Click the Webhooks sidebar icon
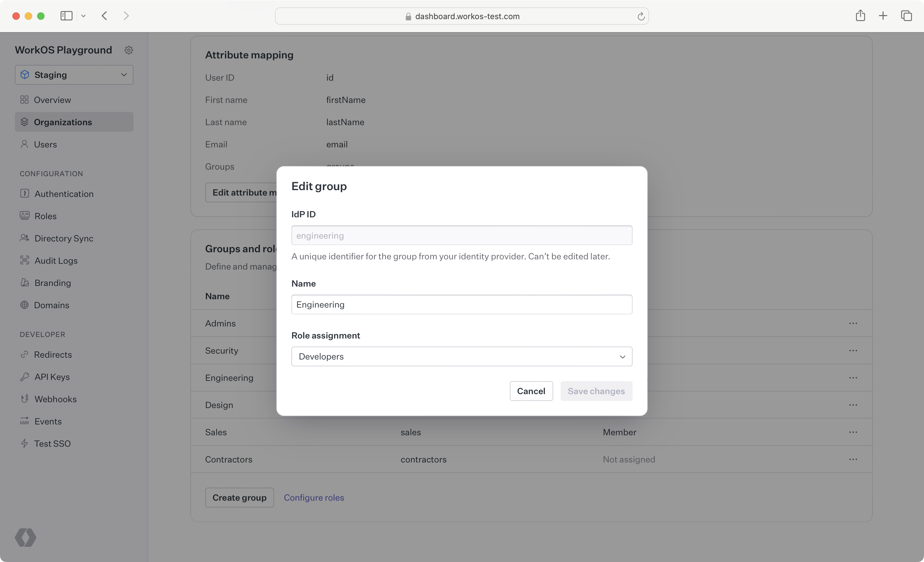 (x=24, y=399)
